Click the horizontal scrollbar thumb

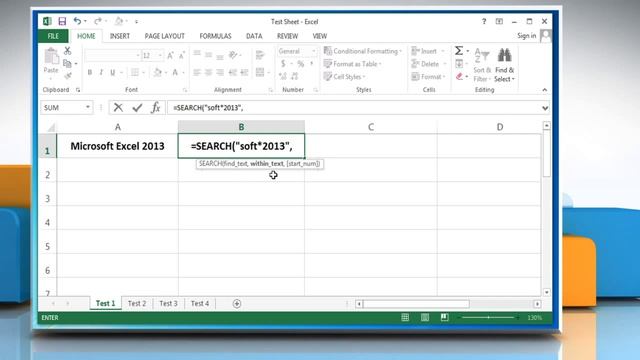click(x=416, y=304)
